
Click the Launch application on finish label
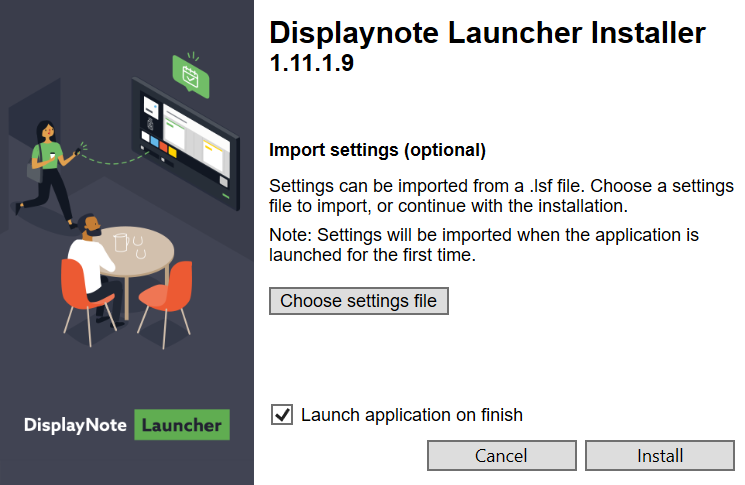[x=412, y=415]
